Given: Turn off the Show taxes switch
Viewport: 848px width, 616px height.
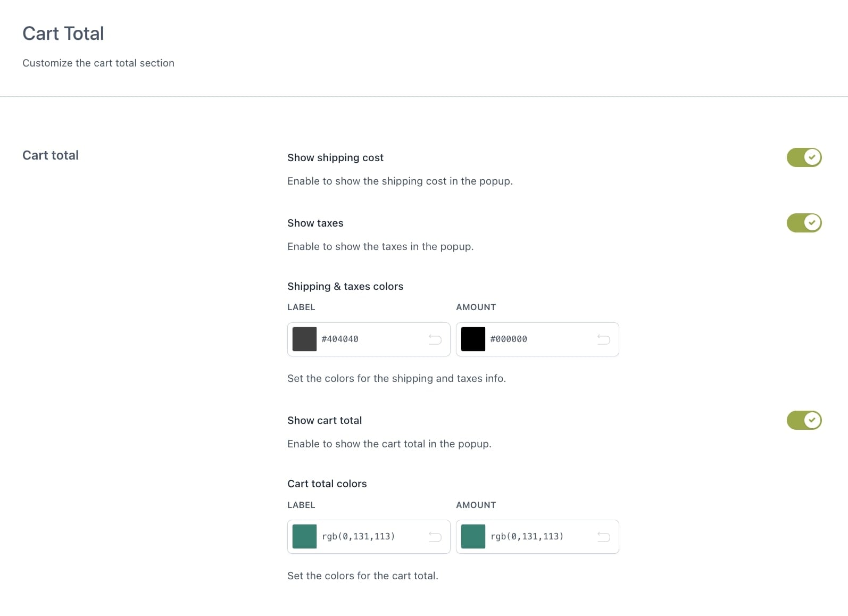Looking at the screenshot, I should [x=804, y=223].
